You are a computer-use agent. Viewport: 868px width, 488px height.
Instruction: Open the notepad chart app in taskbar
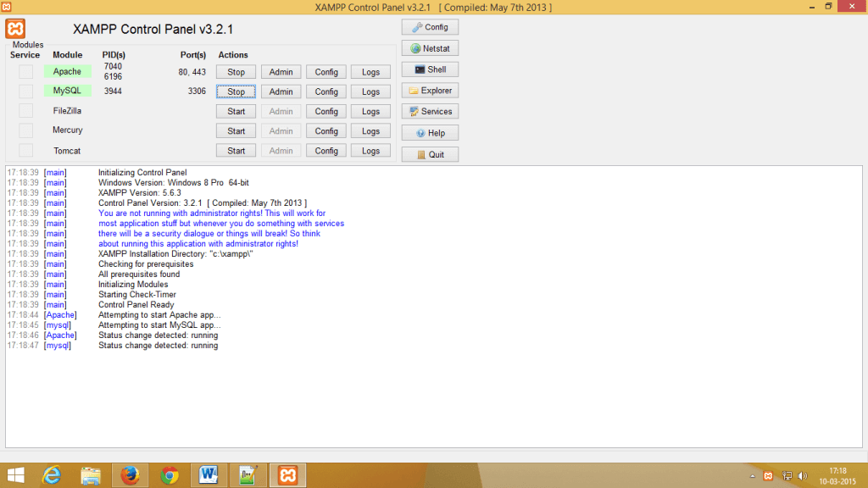pos(248,475)
